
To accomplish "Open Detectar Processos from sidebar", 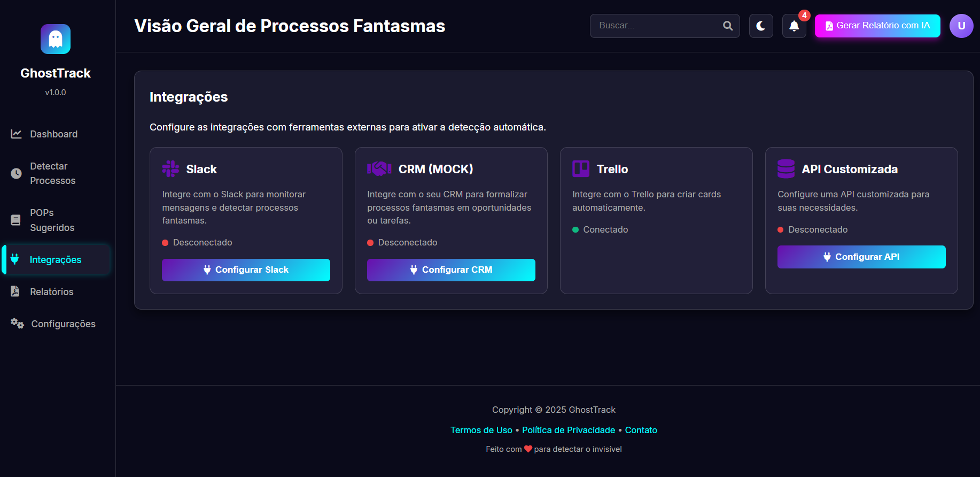I will [x=52, y=173].
